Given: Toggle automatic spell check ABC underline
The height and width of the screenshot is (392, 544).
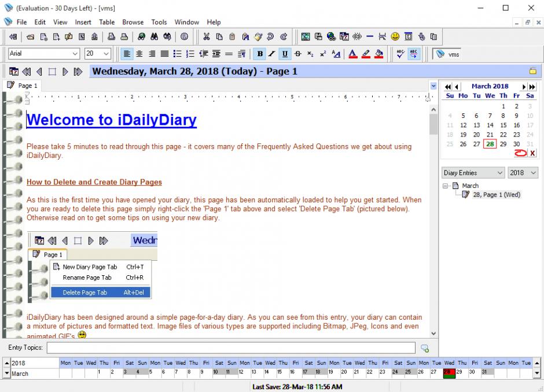Looking at the screenshot, I should click(414, 54).
